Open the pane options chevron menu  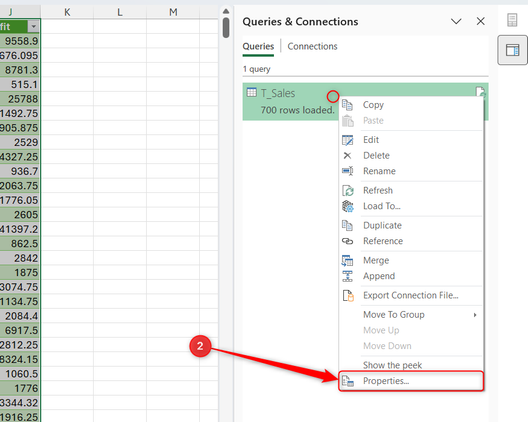pos(456,22)
